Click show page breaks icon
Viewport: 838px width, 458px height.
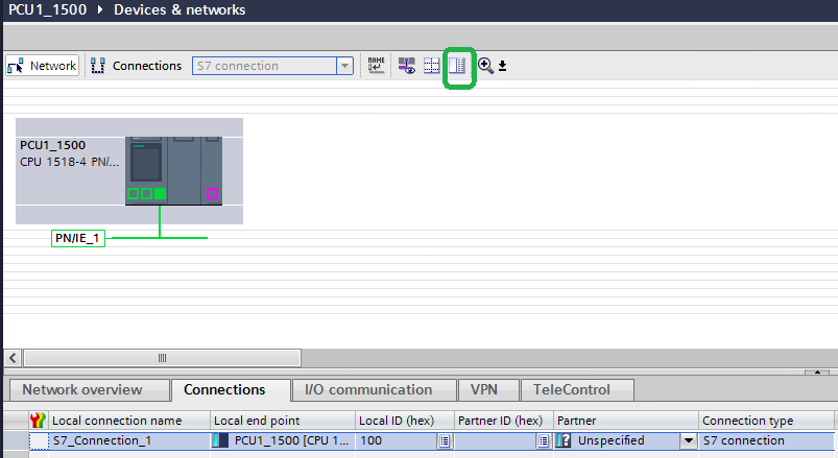[x=431, y=66]
